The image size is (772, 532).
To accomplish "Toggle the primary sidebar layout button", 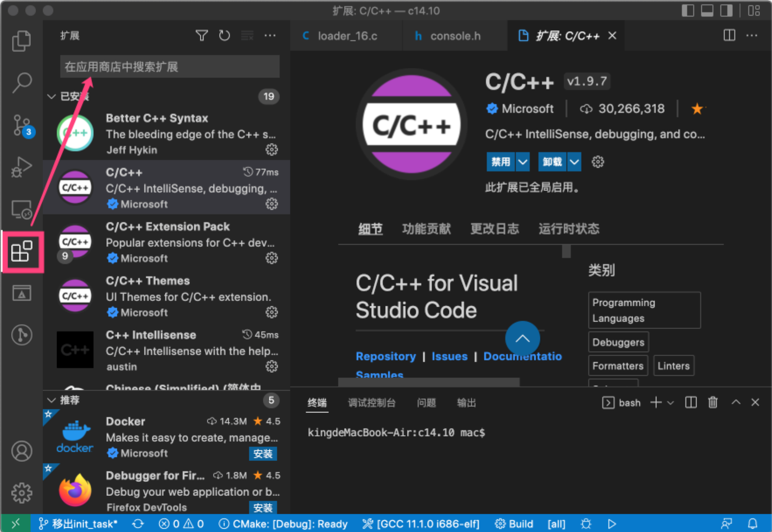I will click(x=688, y=10).
